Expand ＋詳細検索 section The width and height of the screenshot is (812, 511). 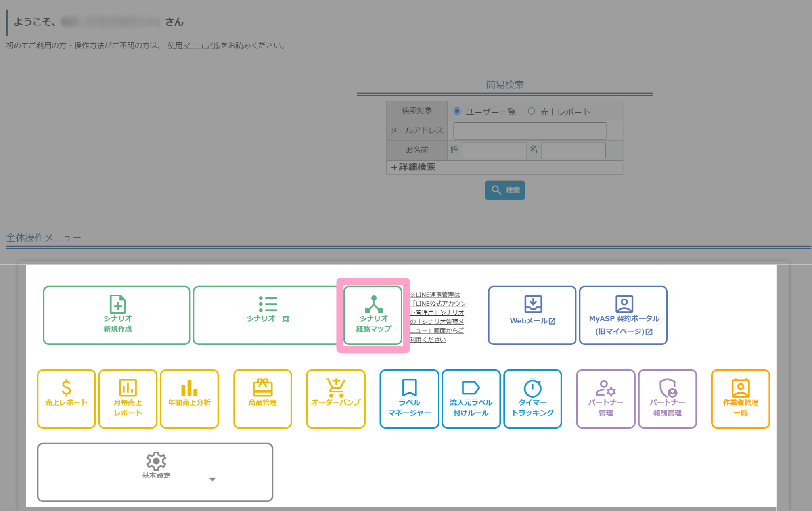tap(413, 167)
